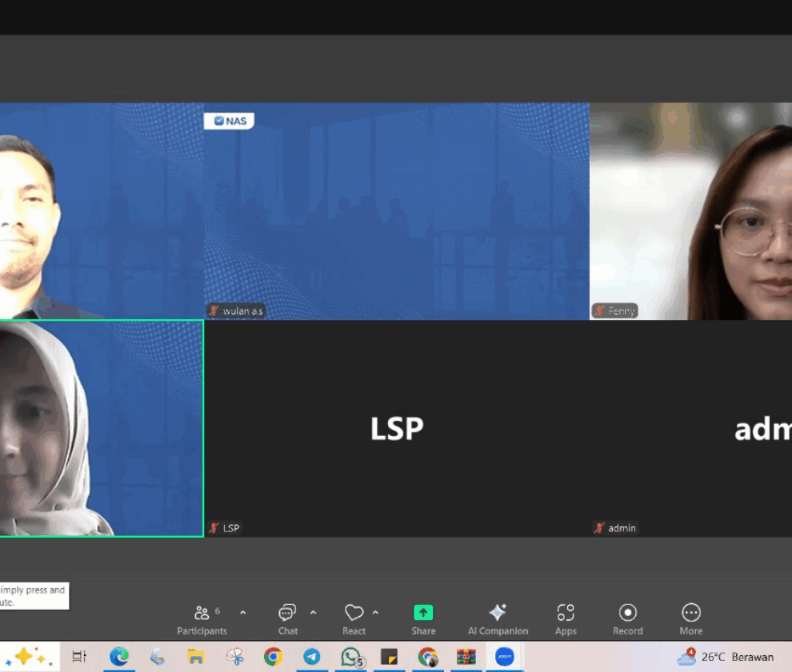The image size is (792, 672).
Task: Open the Chat panel
Action: 287,618
